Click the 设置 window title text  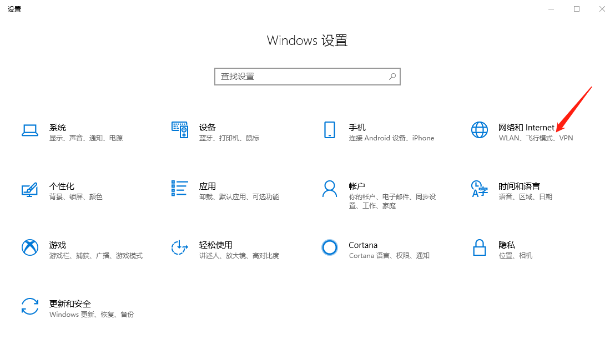click(x=14, y=9)
